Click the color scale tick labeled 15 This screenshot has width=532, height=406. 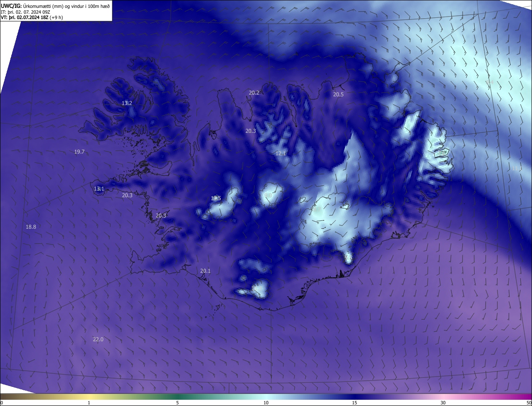click(x=355, y=403)
